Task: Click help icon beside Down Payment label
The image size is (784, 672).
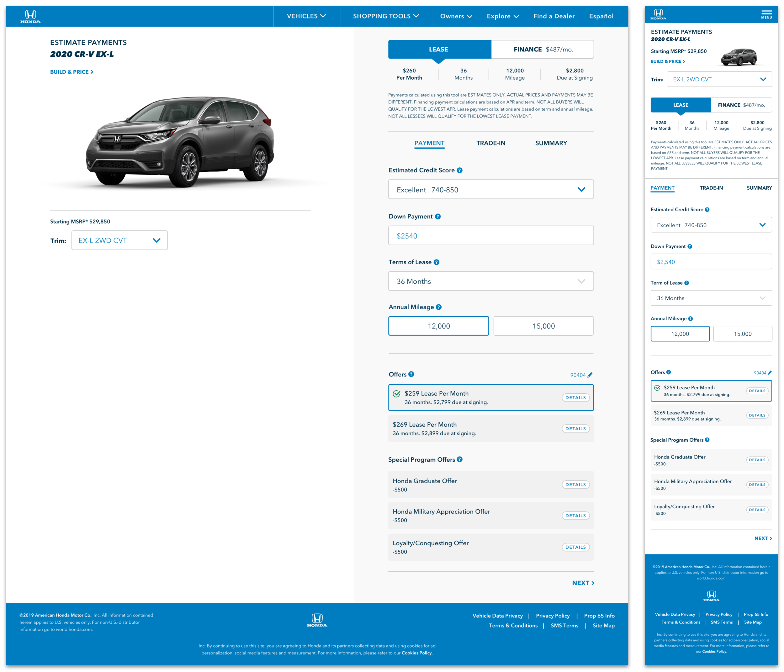Action: coord(438,216)
